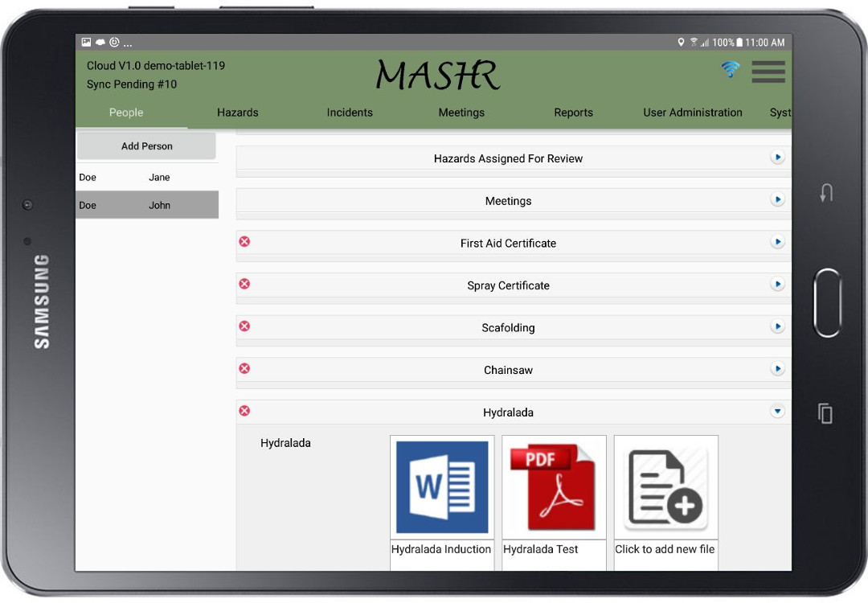Remove the Hydralada section red X

(244, 411)
